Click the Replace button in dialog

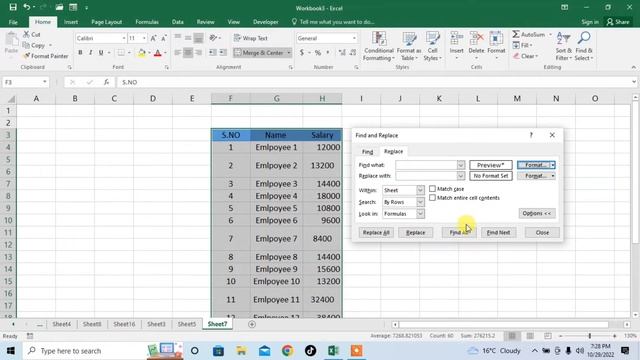[x=416, y=232]
